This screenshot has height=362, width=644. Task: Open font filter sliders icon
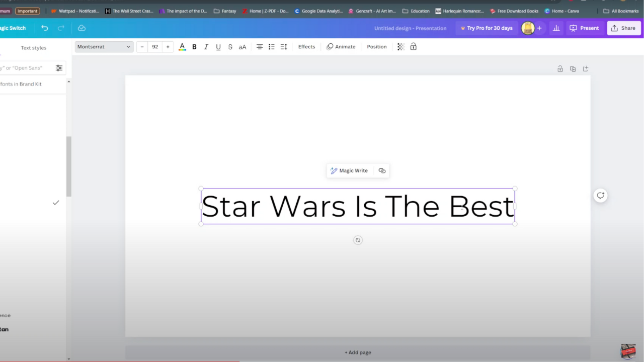tap(59, 68)
